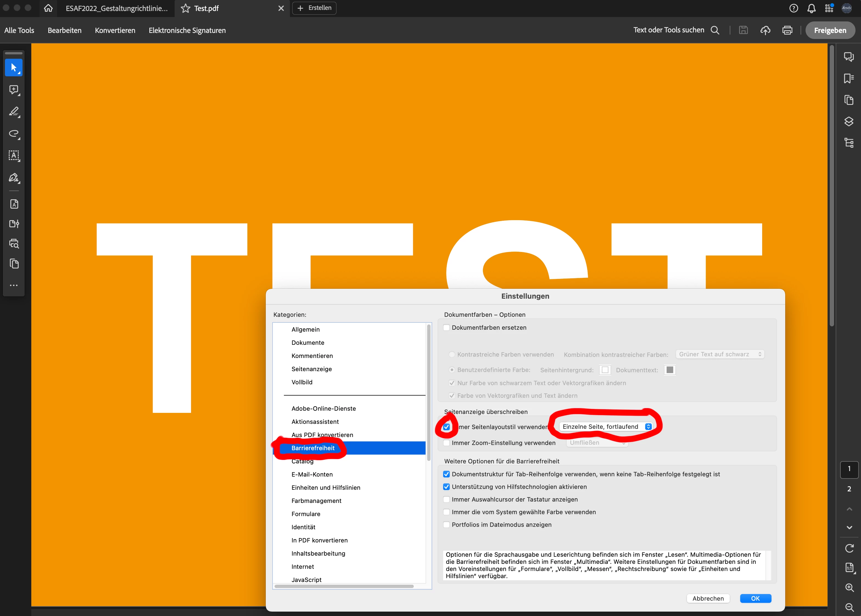The width and height of the screenshot is (861, 616).
Task: Select the arrow selection tool
Action: pos(14,68)
